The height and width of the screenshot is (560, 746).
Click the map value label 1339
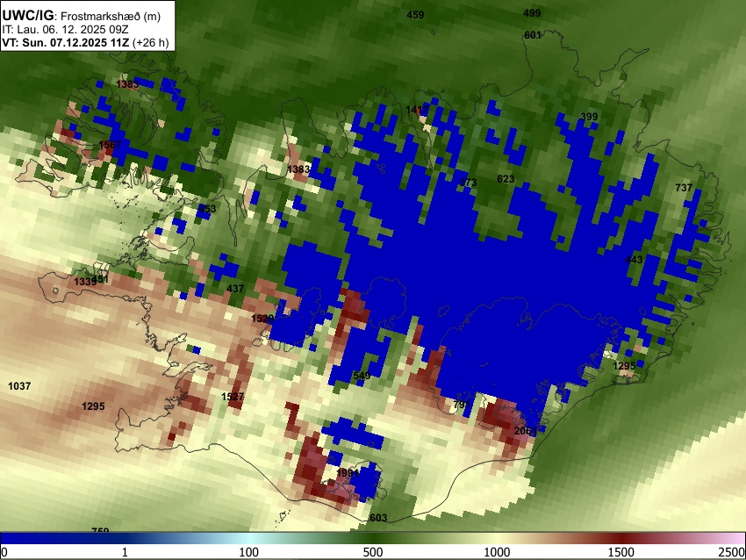pos(85,282)
